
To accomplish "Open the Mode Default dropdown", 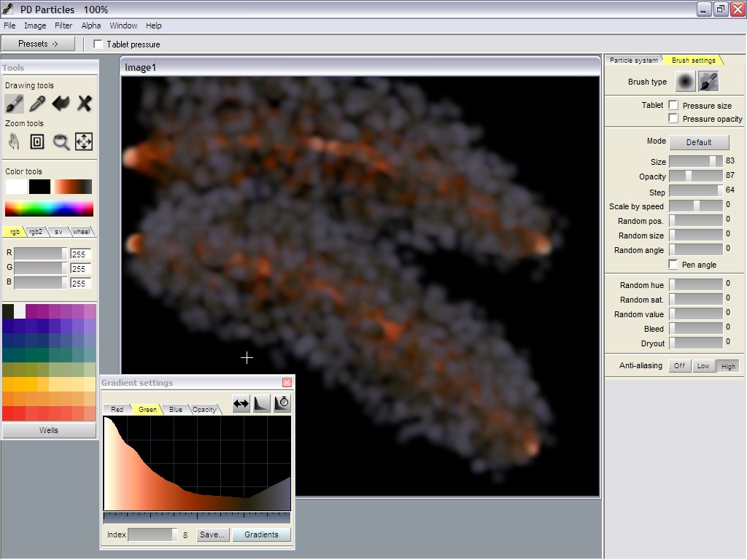I will [x=699, y=142].
